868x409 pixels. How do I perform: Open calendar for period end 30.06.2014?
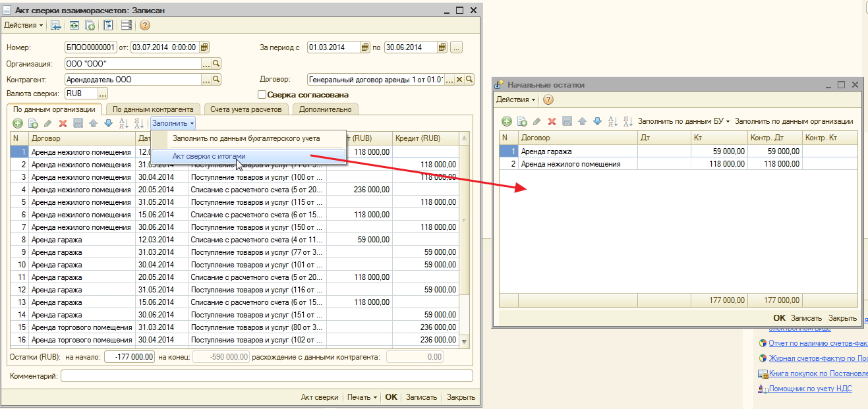[x=442, y=47]
